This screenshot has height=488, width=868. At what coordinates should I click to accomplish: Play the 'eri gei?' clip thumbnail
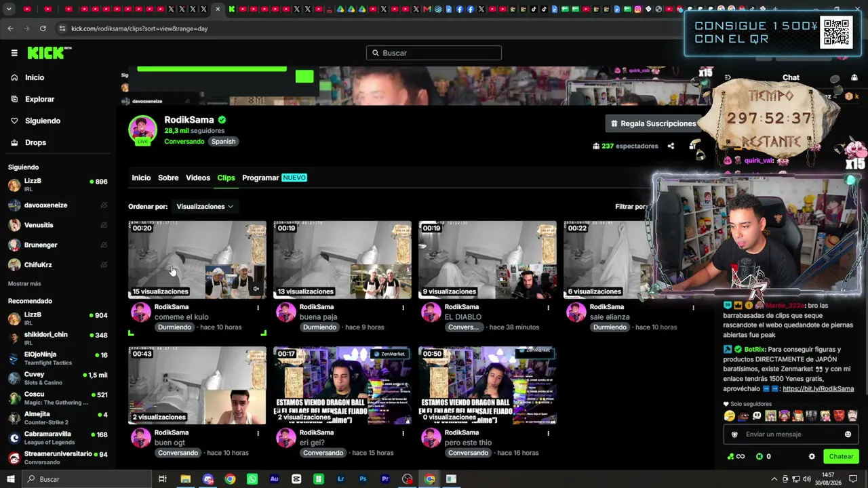342,386
